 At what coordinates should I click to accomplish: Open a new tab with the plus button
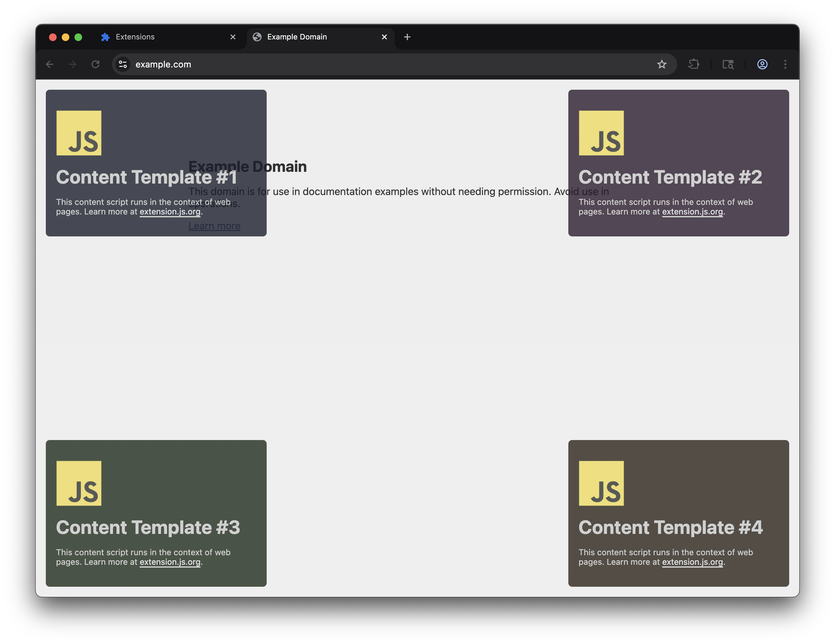407,37
